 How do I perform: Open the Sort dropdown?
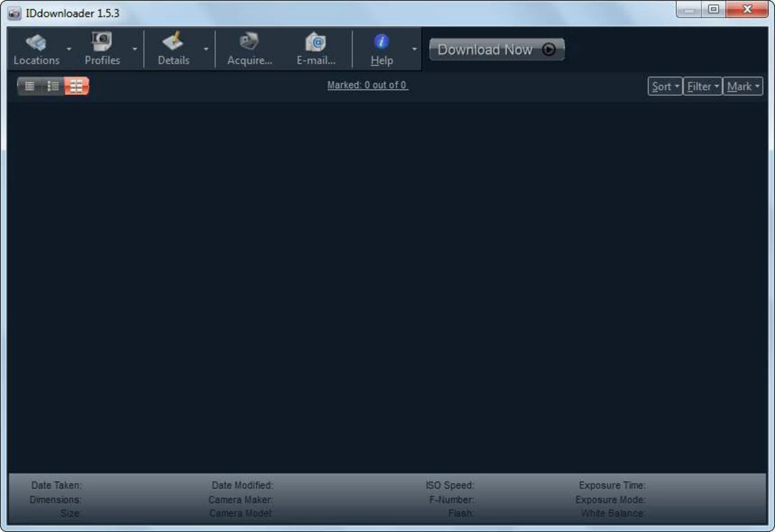tap(665, 86)
